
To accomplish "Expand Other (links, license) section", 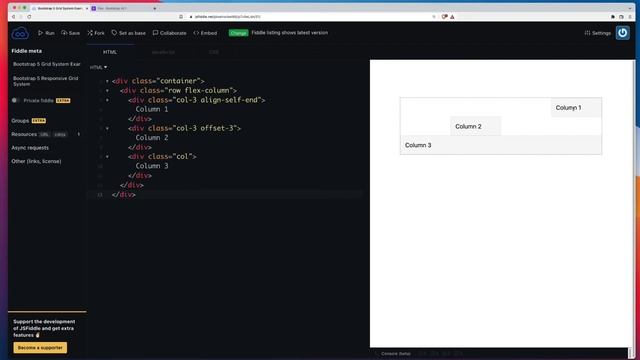I will coord(36,161).
